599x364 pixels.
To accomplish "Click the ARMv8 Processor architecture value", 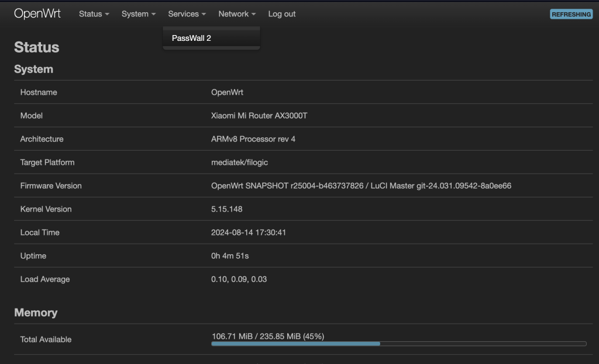I will pyautogui.click(x=253, y=139).
